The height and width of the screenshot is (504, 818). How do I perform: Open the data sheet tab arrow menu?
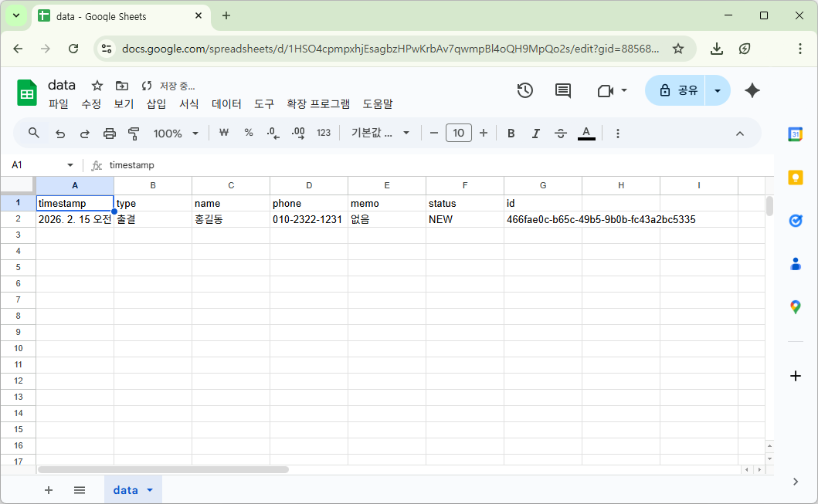[x=150, y=490]
